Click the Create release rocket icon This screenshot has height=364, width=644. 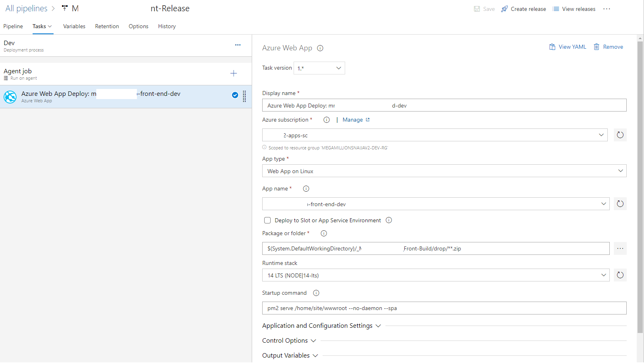(x=504, y=9)
